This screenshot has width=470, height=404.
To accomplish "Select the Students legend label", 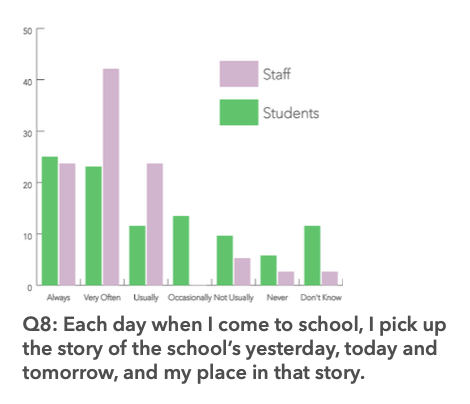I will [291, 113].
